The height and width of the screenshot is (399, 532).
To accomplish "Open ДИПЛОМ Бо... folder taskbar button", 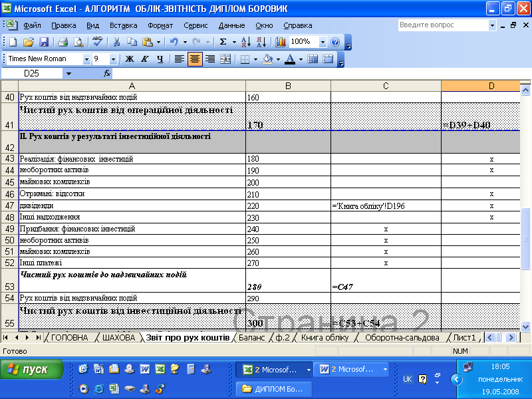I will pos(275,389).
